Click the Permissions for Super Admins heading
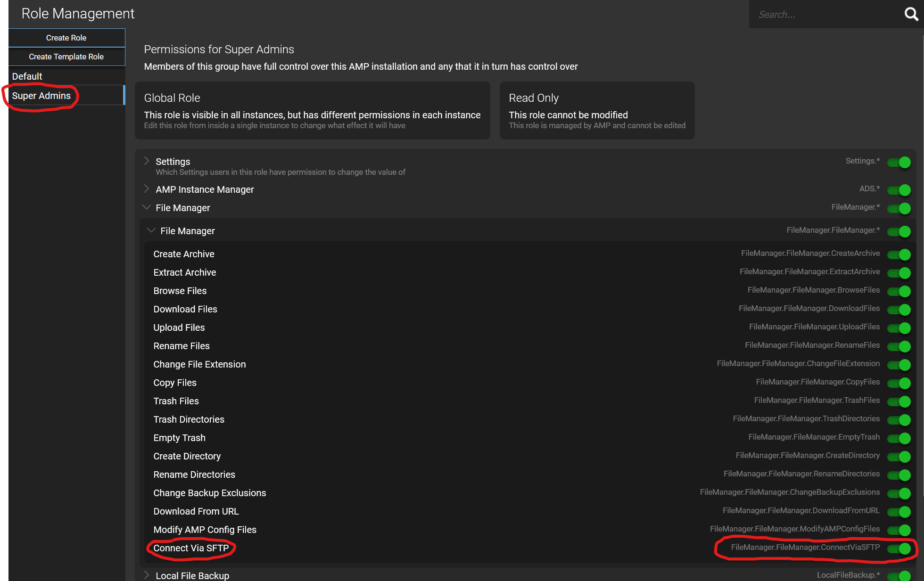The height and width of the screenshot is (581, 924). pos(219,49)
